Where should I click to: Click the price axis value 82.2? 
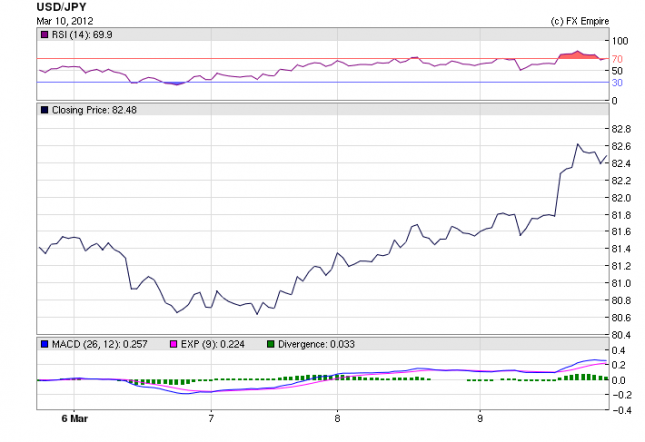pyautogui.click(x=621, y=181)
